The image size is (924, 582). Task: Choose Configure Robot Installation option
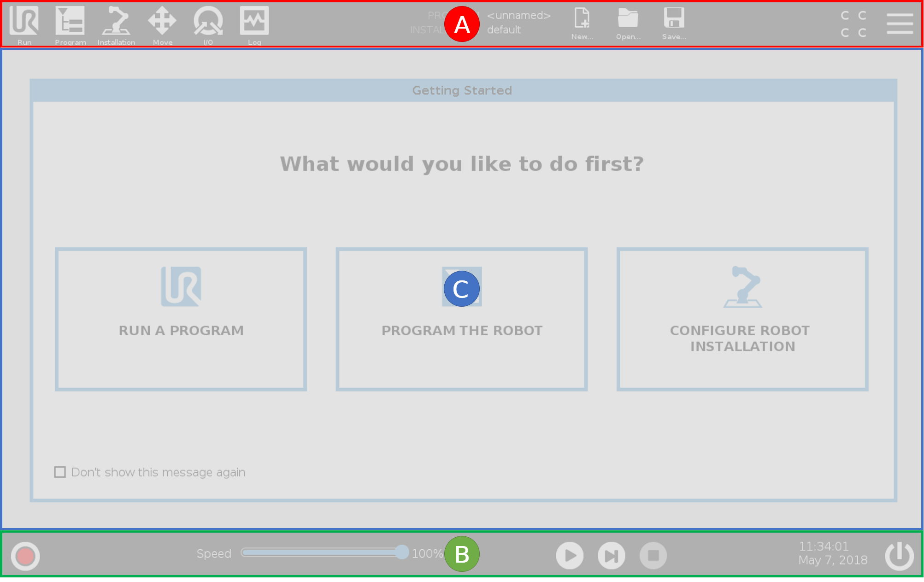(742, 319)
